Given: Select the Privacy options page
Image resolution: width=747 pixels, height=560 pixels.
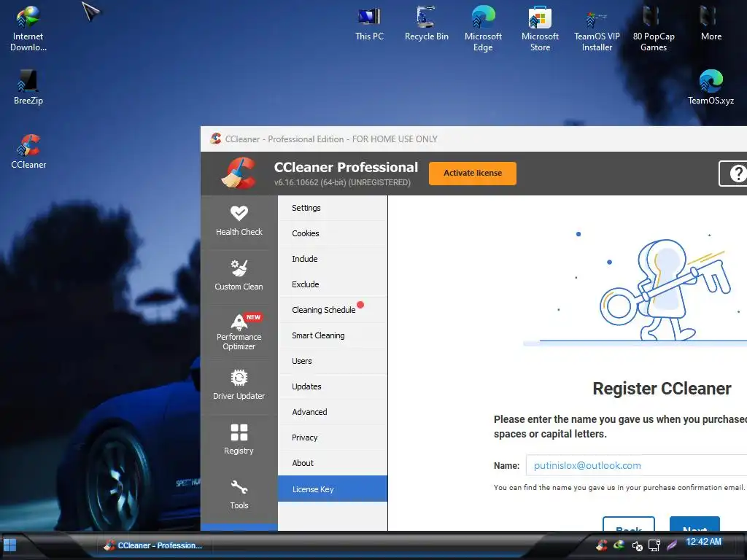Looking at the screenshot, I should coord(333,437).
